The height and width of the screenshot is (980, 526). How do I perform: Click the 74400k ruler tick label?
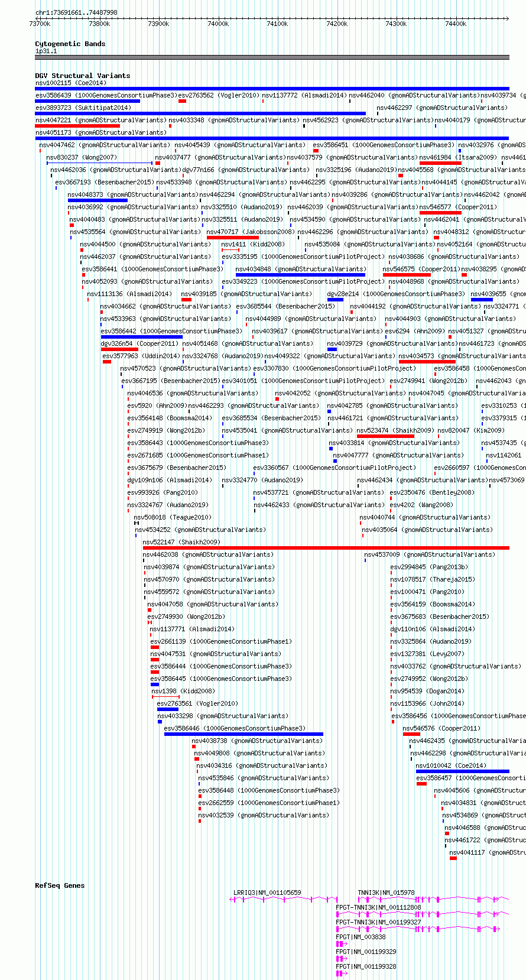[x=456, y=24]
